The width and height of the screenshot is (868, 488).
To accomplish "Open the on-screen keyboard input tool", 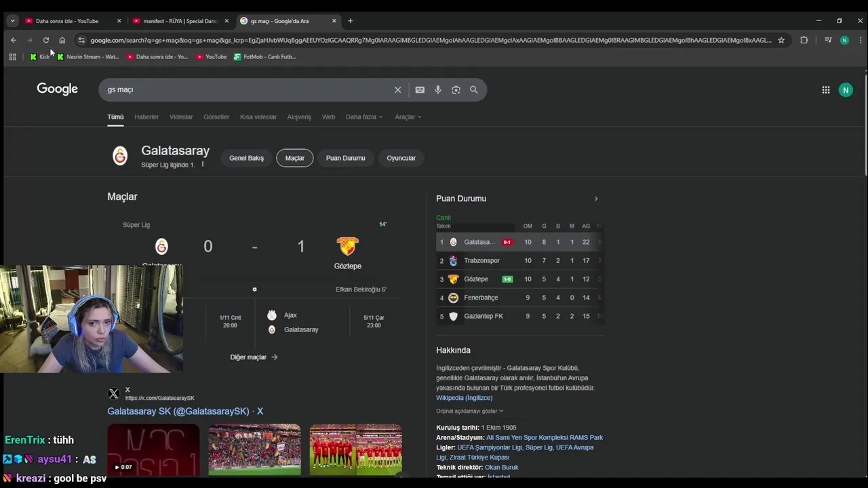I will tap(420, 89).
